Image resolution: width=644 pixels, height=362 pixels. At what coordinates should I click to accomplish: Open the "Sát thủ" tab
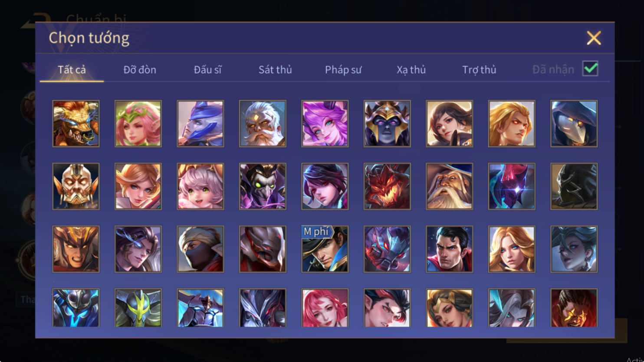(x=275, y=70)
